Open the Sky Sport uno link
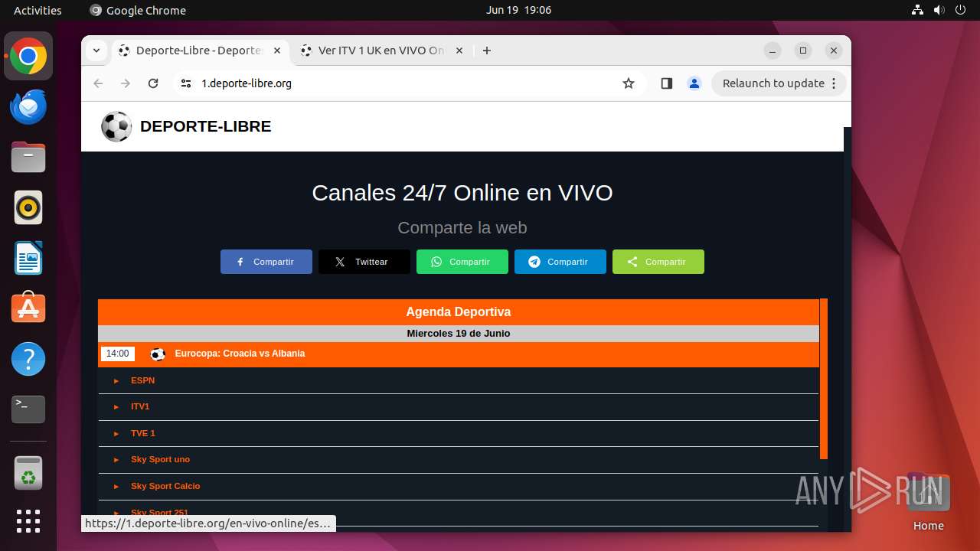Image resolution: width=980 pixels, height=551 pixels. point(160,459)
